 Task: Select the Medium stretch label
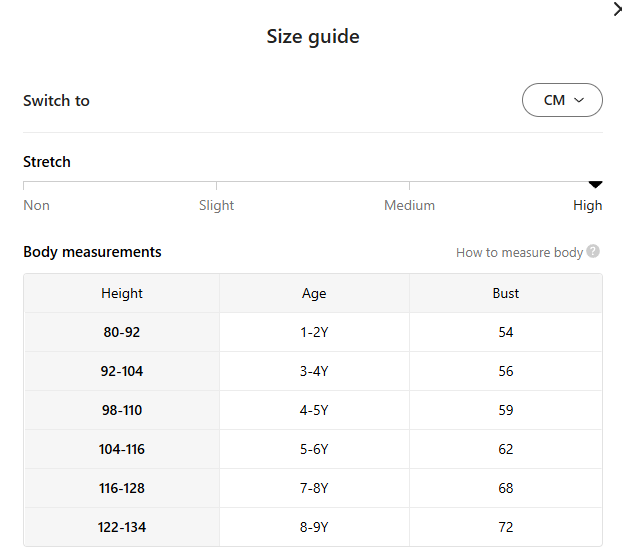pyautogui.click(x=409, y=205)
